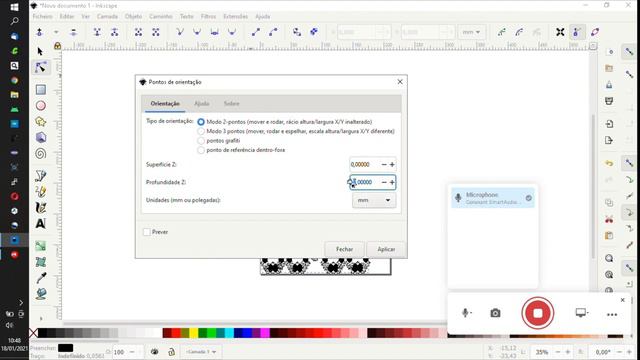Click the Fechar button
The image size is (640, 360).
[344, 249]
